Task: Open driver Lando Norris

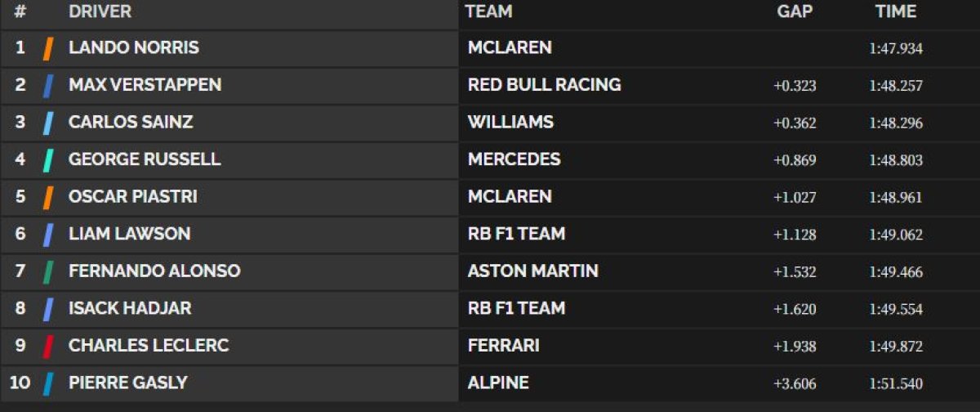Action: 134,47
